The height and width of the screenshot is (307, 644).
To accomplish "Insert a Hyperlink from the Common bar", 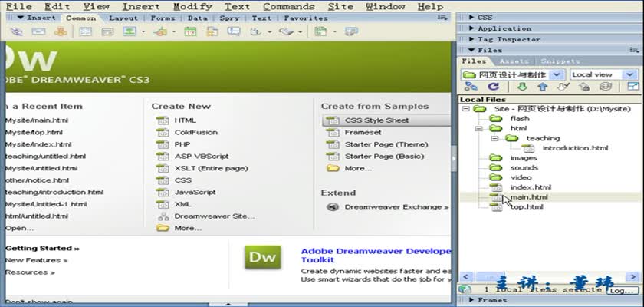I will pyautogui.click(x=16, y=31).
